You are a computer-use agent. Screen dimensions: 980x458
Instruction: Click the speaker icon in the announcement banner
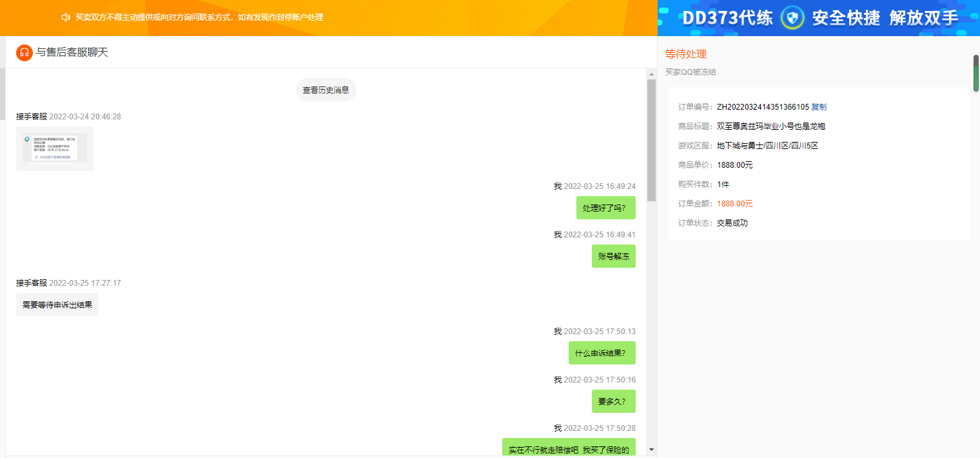point(65,17)
